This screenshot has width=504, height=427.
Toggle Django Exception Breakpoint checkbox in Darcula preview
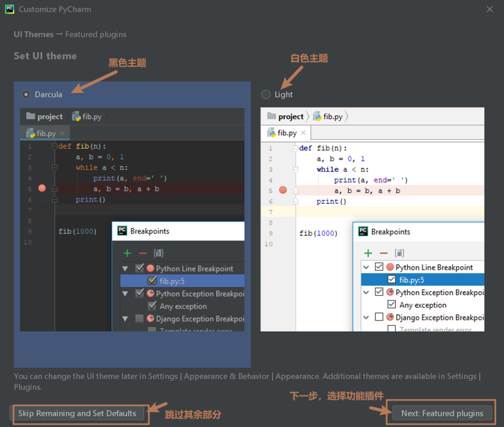(x=140, y=318)
